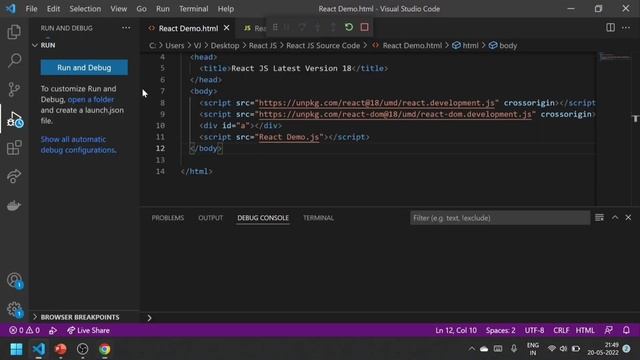The width and height of the screenshot is (640, 360).
Task: Click the debug toolbar drag handle
Action: [275, 27]
